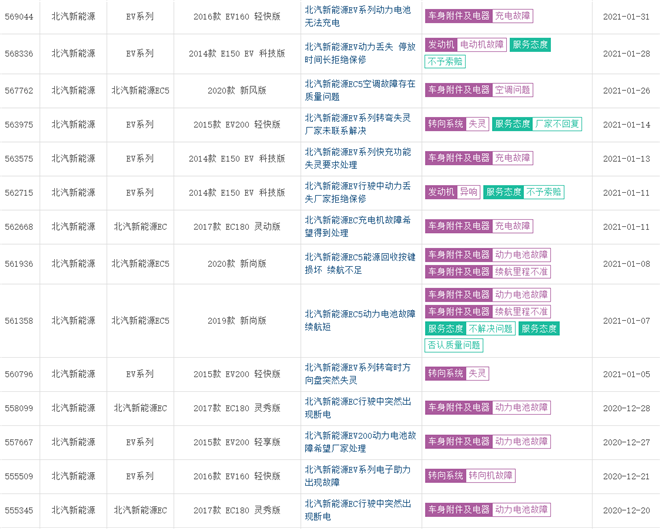Open the 555345 row complaint about sudden power cut
The width and height of the screenshot is (660, 529).
tap(358, 510)
